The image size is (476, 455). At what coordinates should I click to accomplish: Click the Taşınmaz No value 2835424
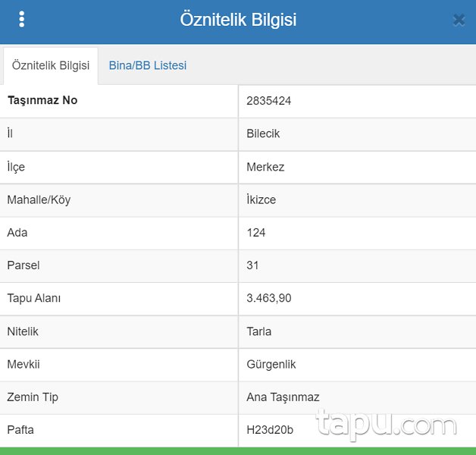pos(268,101)
